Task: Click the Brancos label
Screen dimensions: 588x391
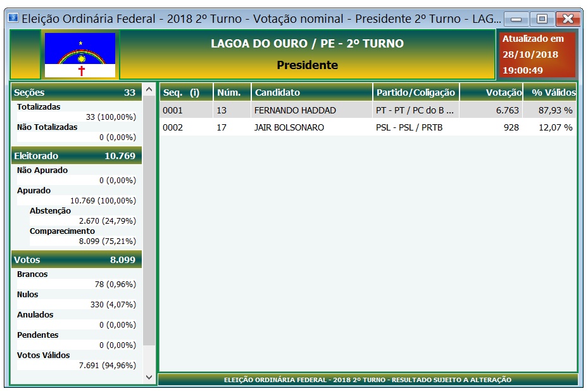Action: tap(32, 274)
